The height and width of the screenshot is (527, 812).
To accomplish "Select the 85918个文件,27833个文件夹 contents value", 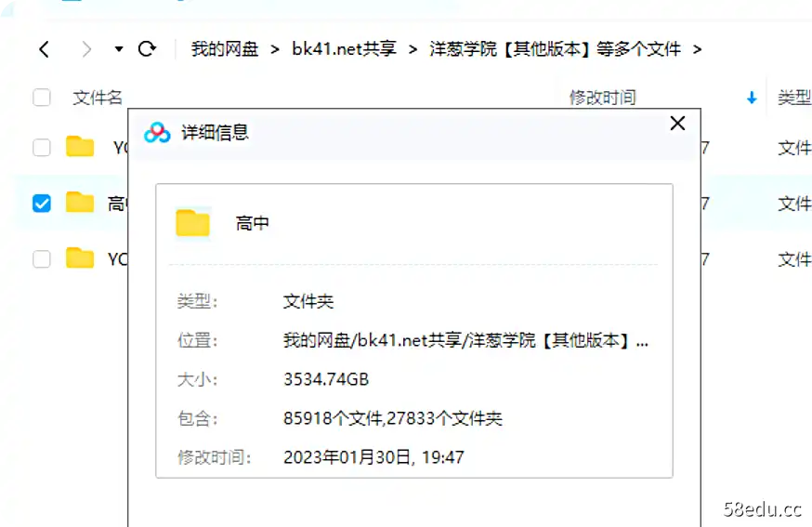I will [x=393, y=418].
